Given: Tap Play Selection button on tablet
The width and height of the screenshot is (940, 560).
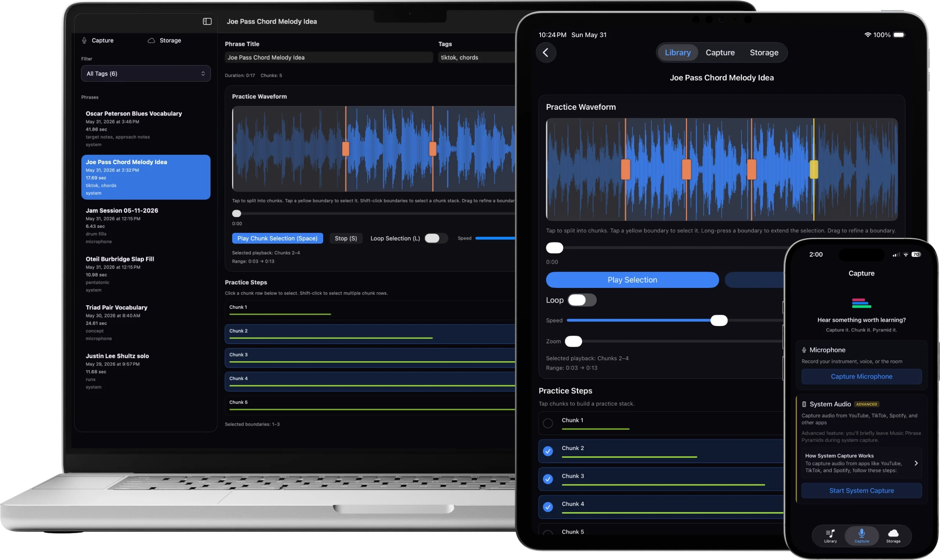Looking at the screenshot, I should click(x=632, y=280).
